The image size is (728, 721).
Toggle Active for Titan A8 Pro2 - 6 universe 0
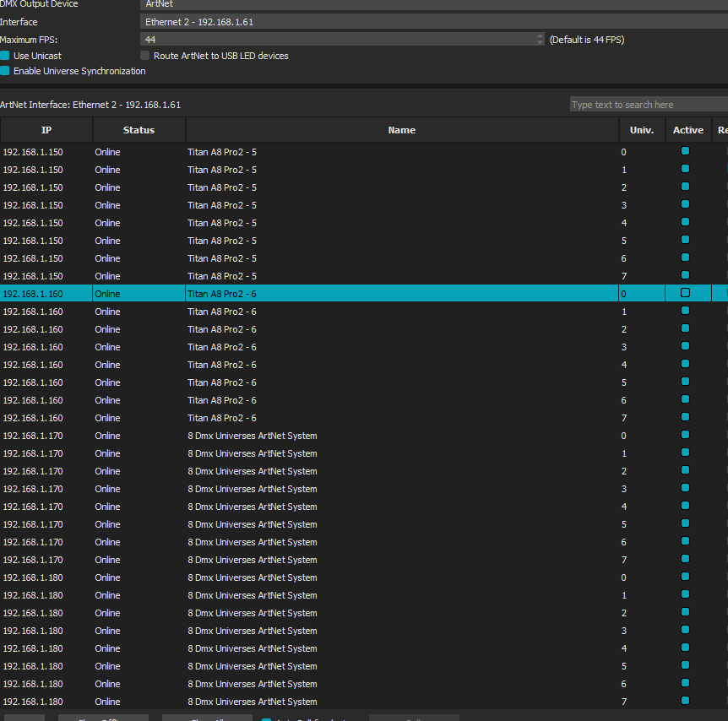click(685, 293)
